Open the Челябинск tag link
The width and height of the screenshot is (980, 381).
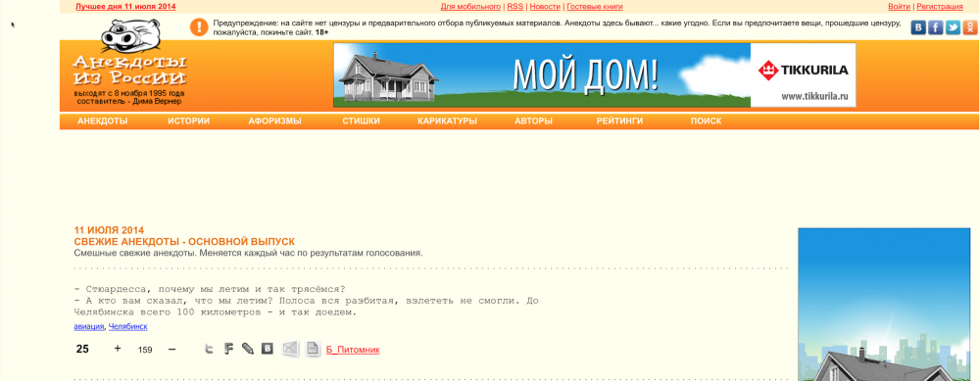pos(128,327)
